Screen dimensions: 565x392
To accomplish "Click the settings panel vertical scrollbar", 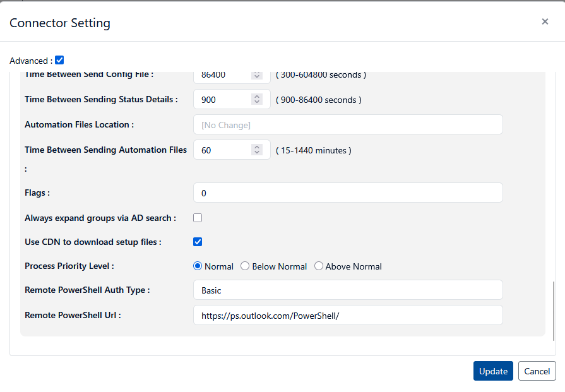I will tap(554, 309).
